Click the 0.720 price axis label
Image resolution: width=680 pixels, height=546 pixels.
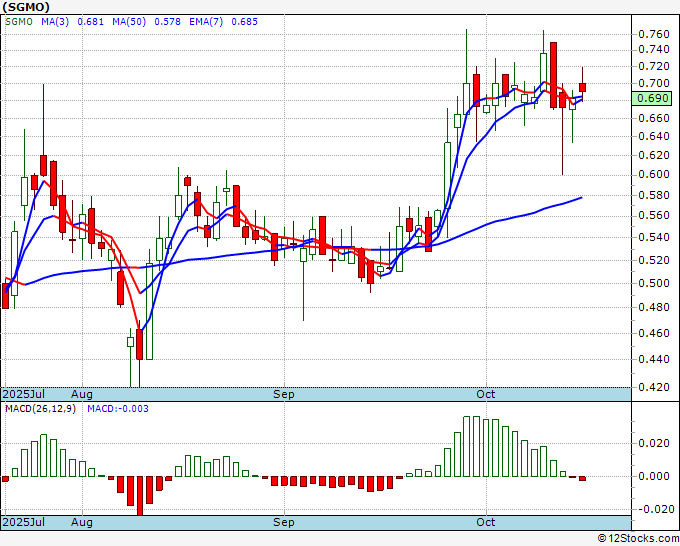click(654, 66)
